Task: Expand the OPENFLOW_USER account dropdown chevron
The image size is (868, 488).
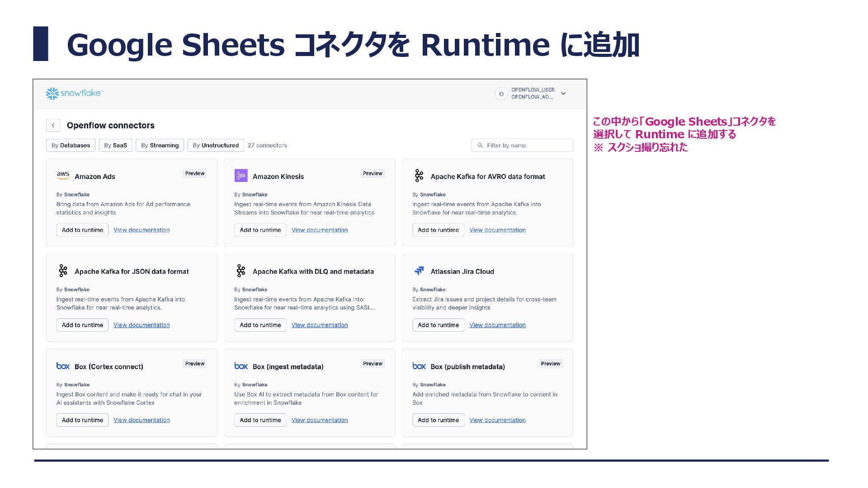Action: tap(563, 94)
